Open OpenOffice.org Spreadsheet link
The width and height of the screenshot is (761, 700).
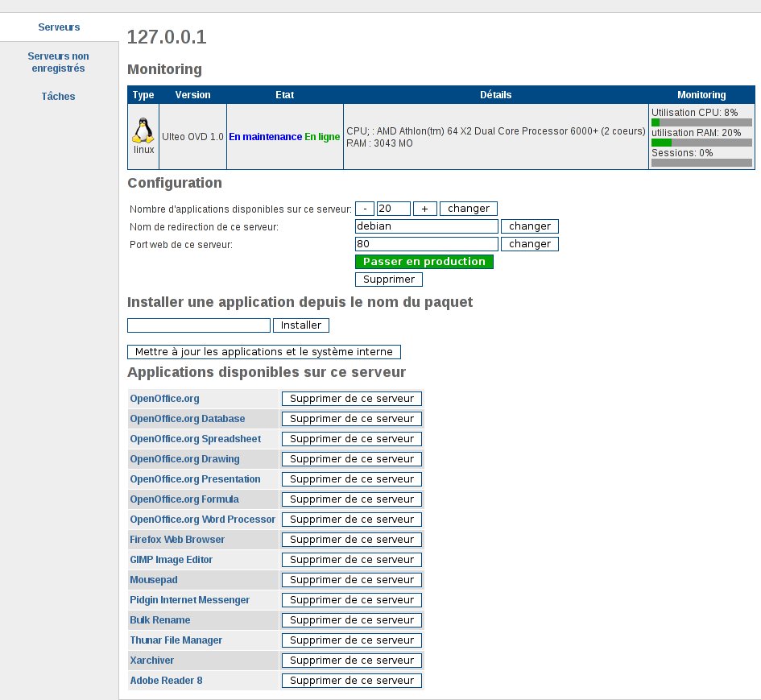click(195, 439)
